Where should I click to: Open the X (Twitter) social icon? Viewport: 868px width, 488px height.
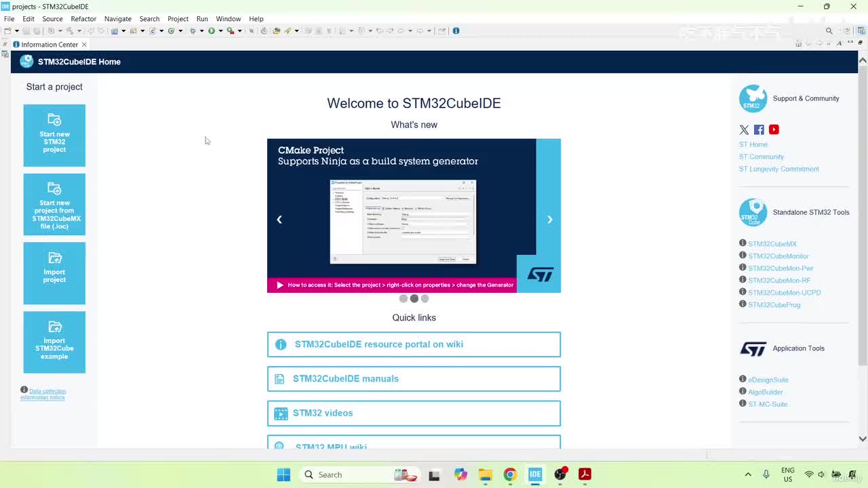(744, 129)
